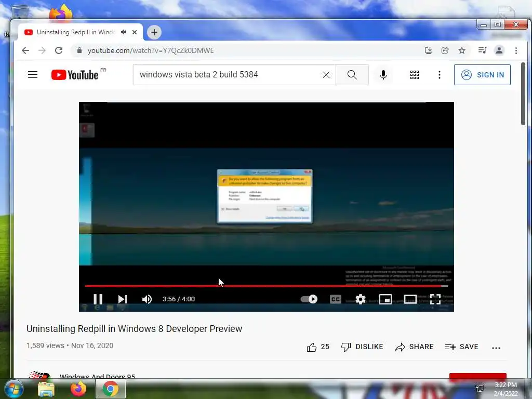Image resolution: width=532 pixels, height=399 pixels.
Task: Open YouTube settings three-dot menu
Action: [x=440, y=75]
